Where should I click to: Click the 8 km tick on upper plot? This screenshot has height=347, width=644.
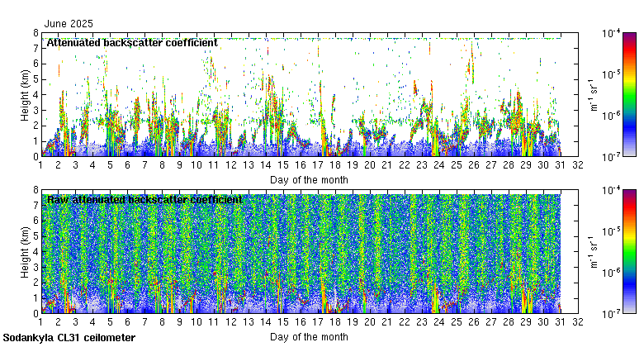coord(36,33)
